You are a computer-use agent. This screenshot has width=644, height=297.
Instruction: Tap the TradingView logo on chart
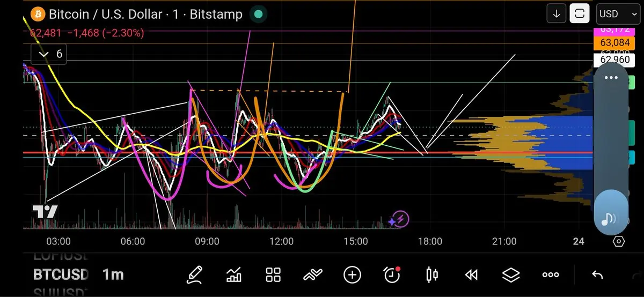pyautogui.click(x=45, y=212)
